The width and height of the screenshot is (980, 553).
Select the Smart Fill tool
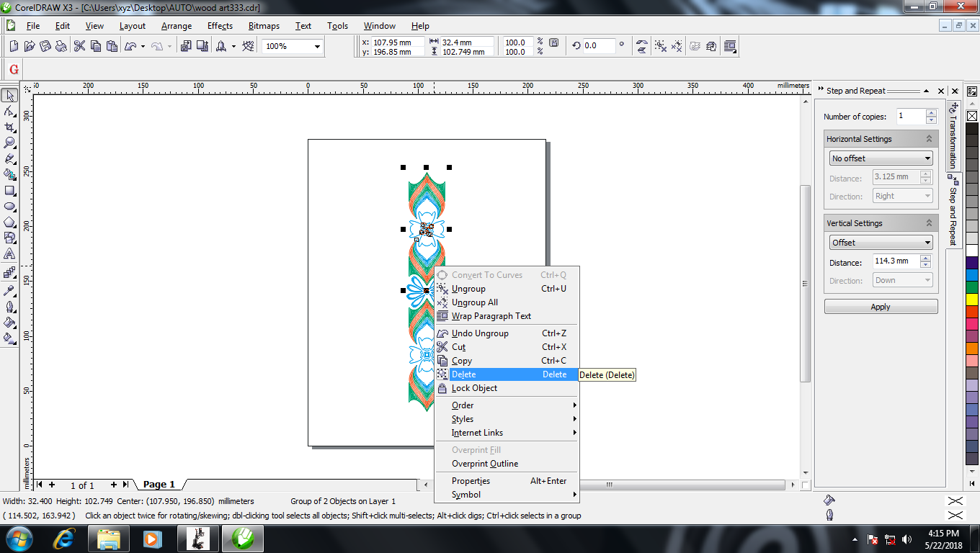click(x=9, y=174)
